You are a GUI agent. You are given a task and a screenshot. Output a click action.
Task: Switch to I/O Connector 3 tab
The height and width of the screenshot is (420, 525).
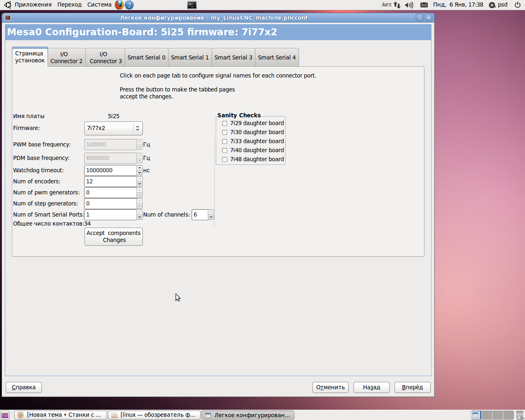pyautogui.click(x=105, y=57)
